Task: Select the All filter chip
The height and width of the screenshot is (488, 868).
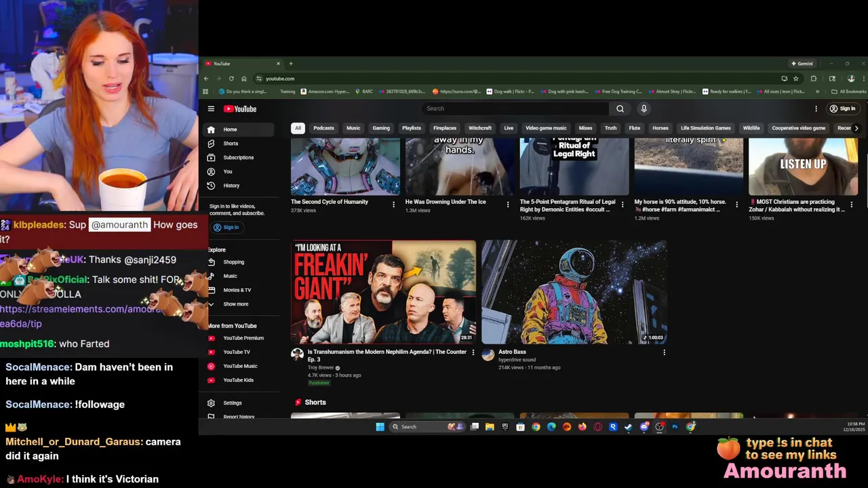Action: [298, 128]
